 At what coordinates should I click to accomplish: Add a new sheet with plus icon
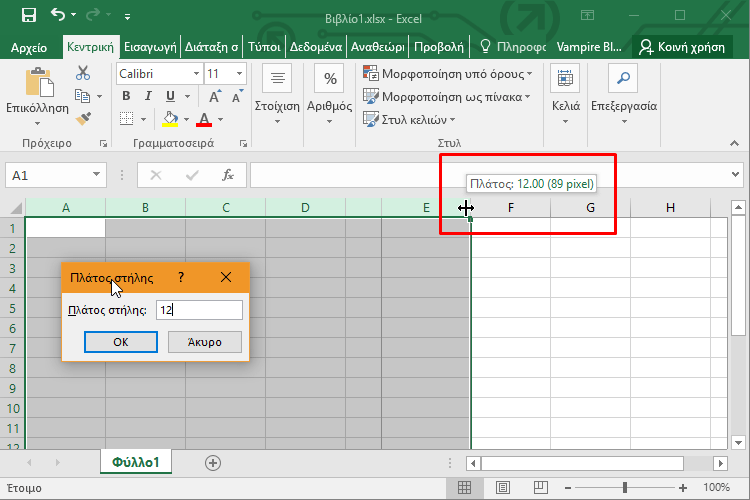213,463
